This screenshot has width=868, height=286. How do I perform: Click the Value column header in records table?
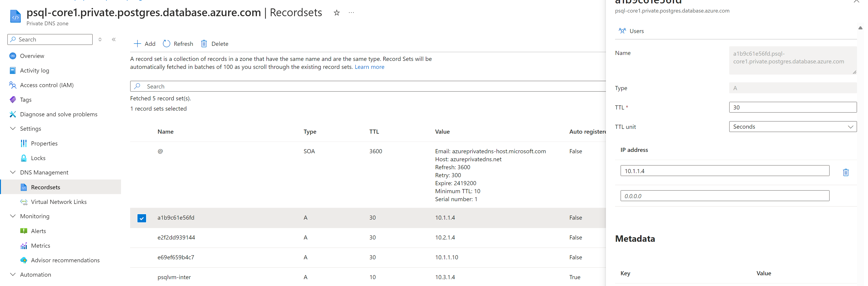(442, 132)
